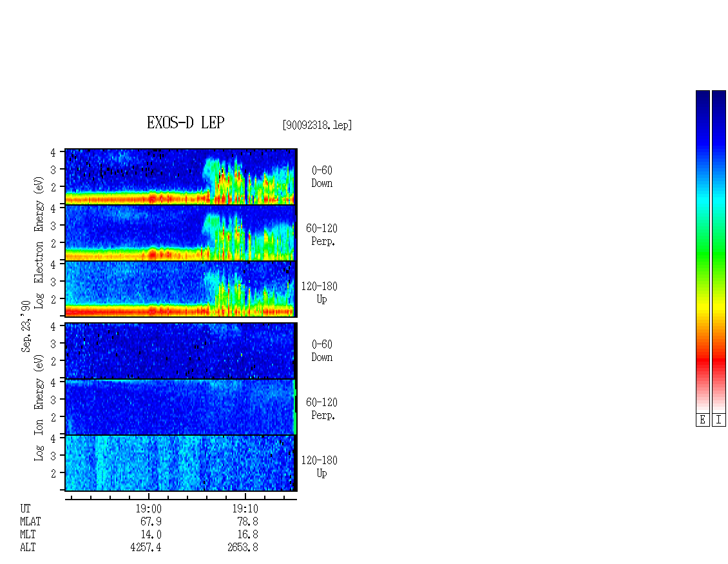The height and width of the screenshot is (564, 728).
Task: Select the electron 120-180 Up spectrogram panel
Action: 181,289
